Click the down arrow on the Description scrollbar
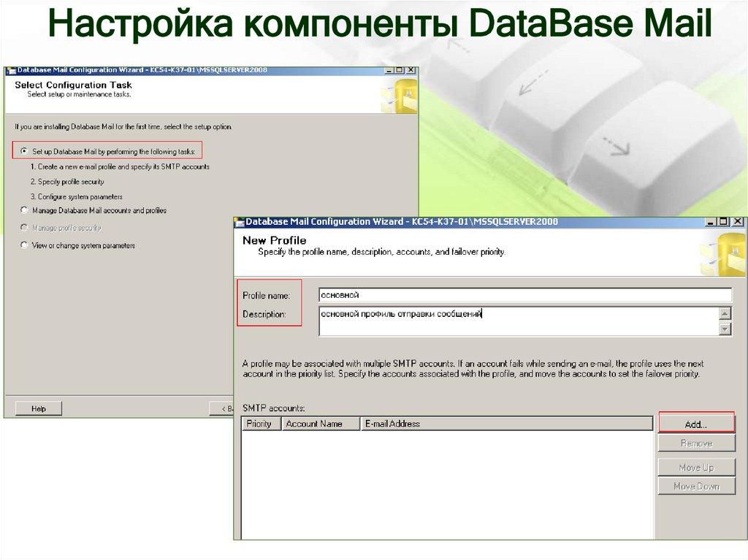The height and width of the screenshot is (560, 748). (725, 330)
